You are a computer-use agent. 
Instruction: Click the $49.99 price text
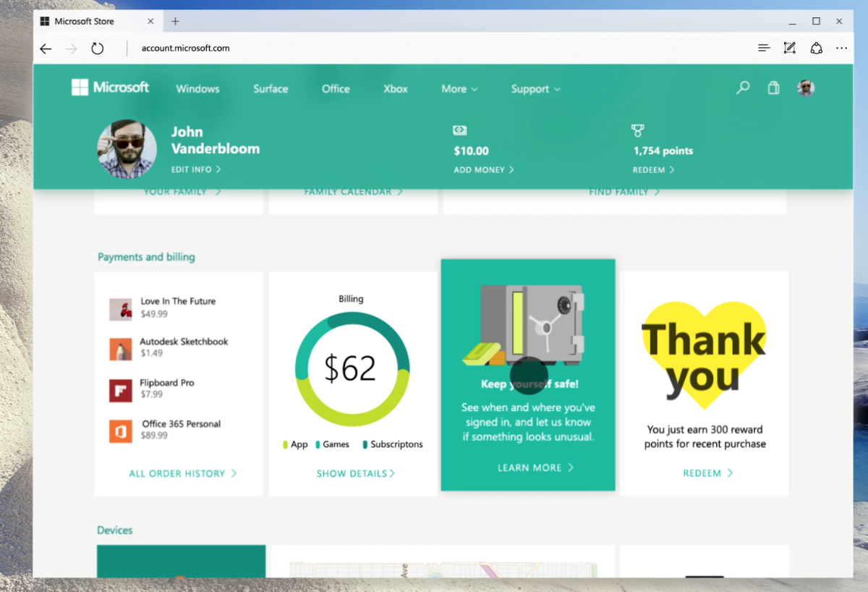pyautogui.click(x=154, y=314)
